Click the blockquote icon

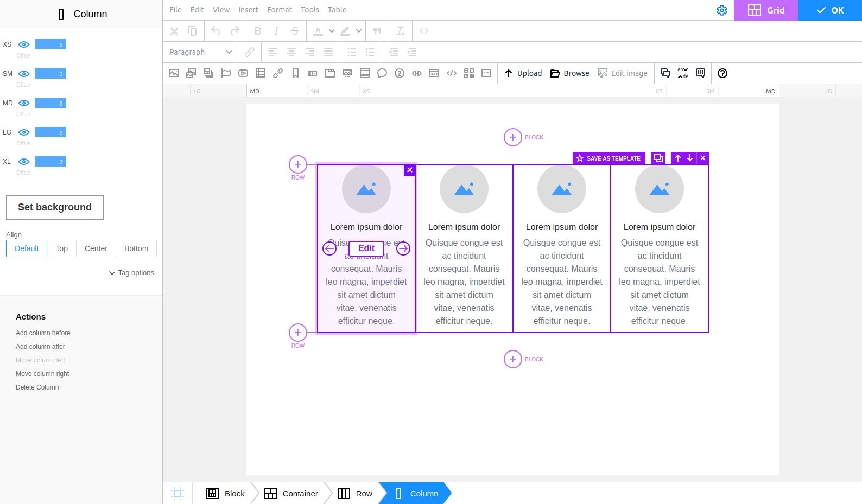(377, 31)
